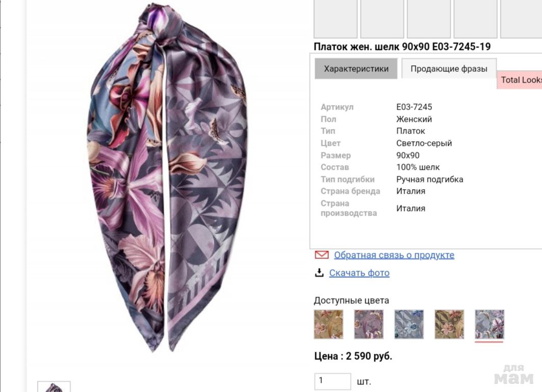The width and height of the screenshot is (542, 392).
Task: Focus the quantity field next to шт.
Action: pos(332,381)
